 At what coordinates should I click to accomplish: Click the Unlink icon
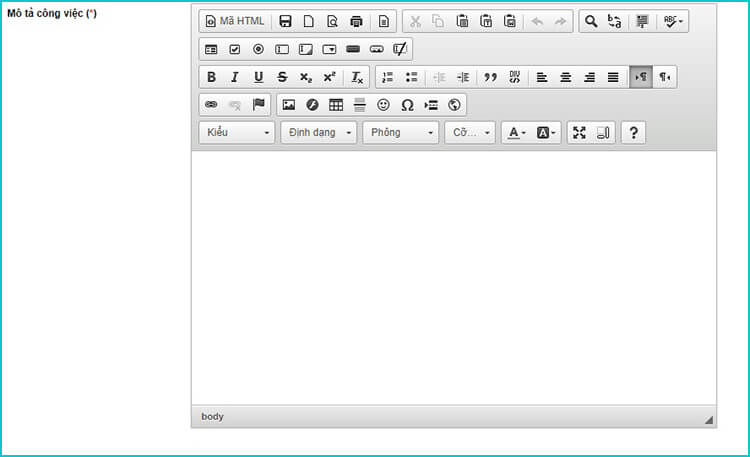tap(235, 105)
